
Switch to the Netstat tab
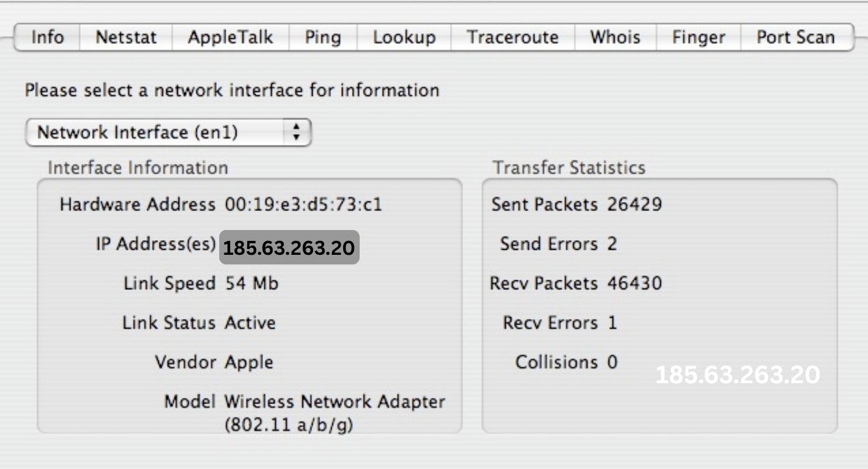(126, 37)
